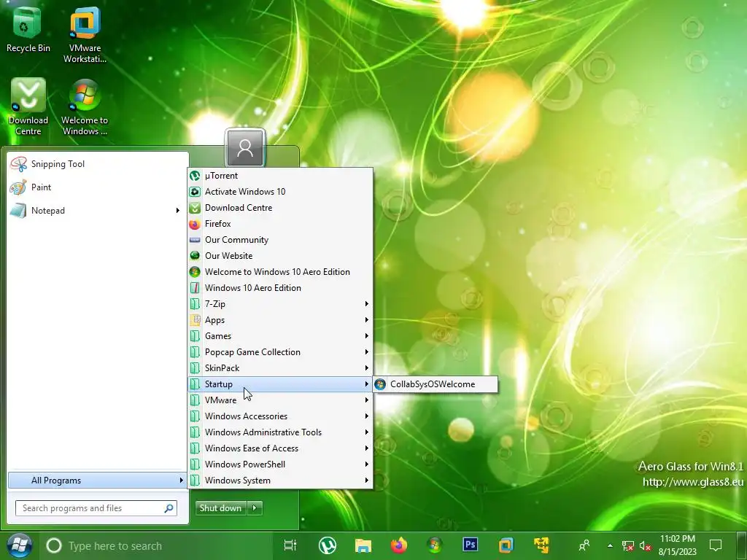
Task: Click the taskbar Type here to search field
Action: [158, 545]
